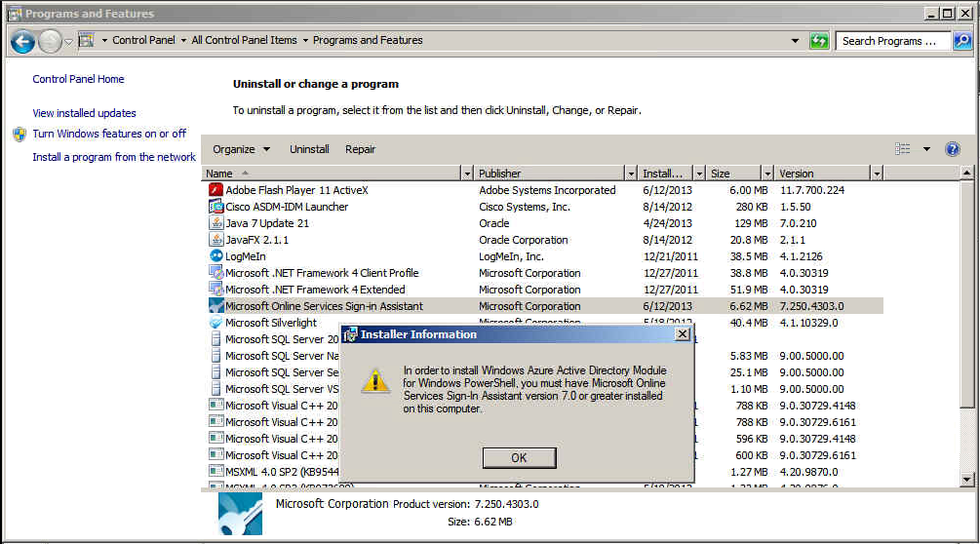
Task: Click .NET Framework 4 Client Profile icon
Action: point(216,273)
